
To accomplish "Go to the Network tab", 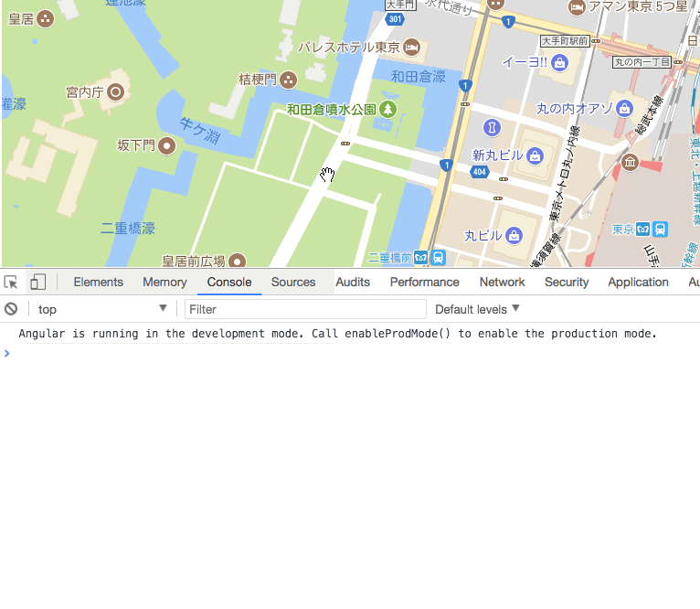I will point(503,283).
